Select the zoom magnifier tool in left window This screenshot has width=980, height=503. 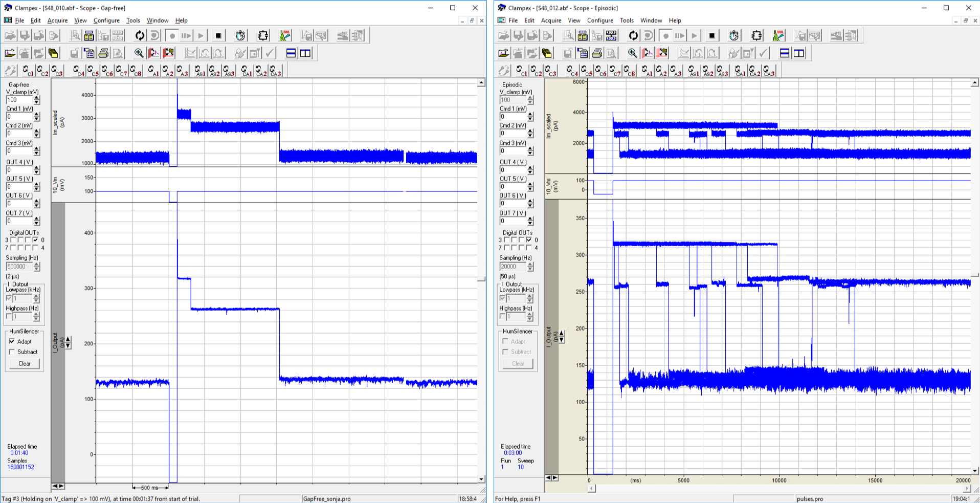139,53
